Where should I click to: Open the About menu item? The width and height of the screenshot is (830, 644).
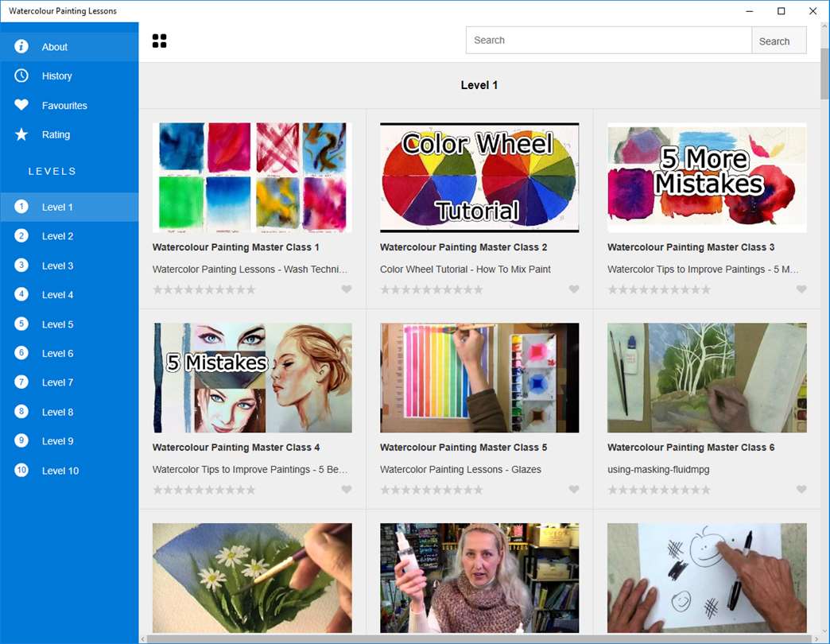click(x=69, y=47)
